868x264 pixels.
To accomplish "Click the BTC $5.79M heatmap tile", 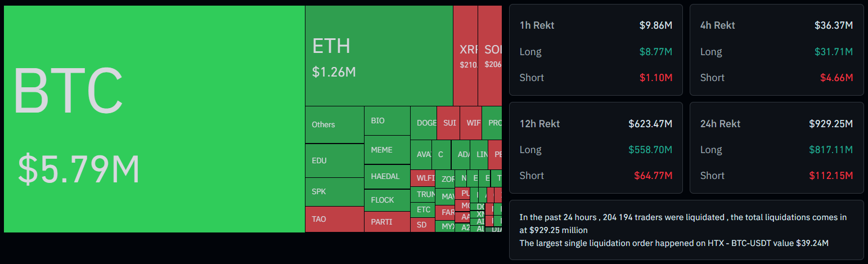I will point(154,119).
